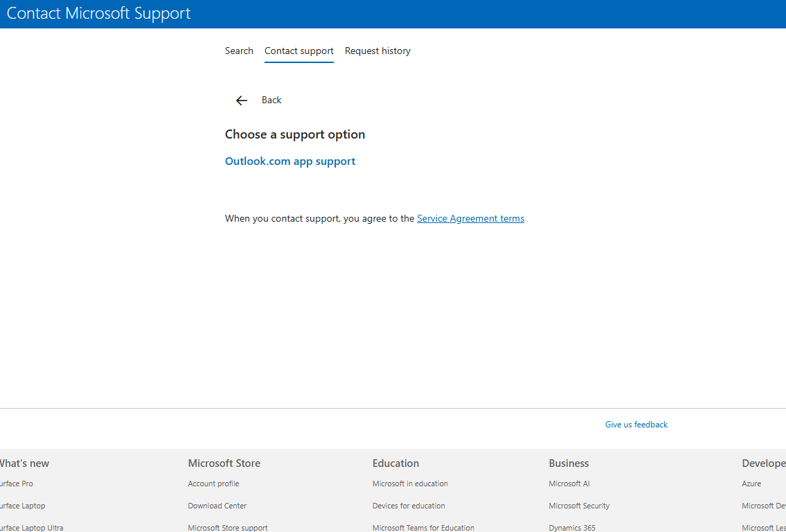This screenshot has height=532, width=786.
Task: Click Give us feedback link
Action: pyautogui.click(x=636, y=425)
